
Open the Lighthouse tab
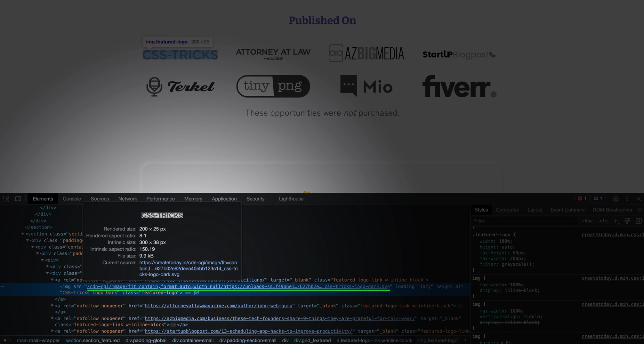coord(291,199)
